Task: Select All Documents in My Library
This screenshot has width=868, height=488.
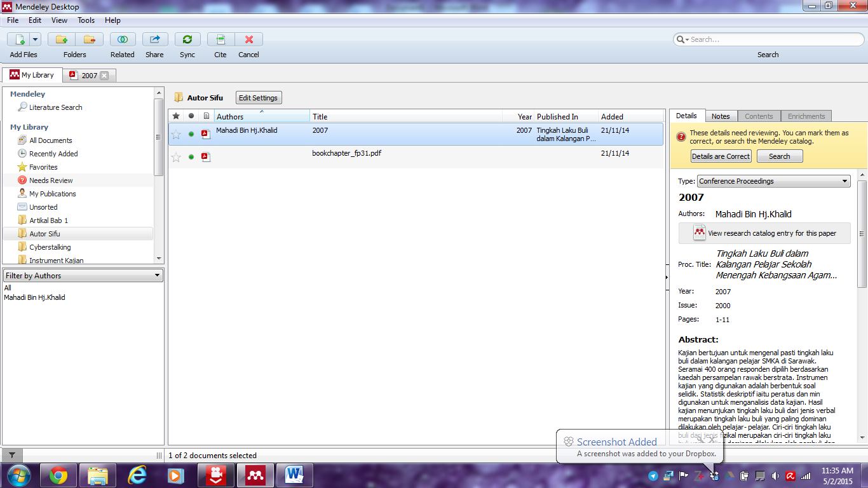Action: click(50, 140)
